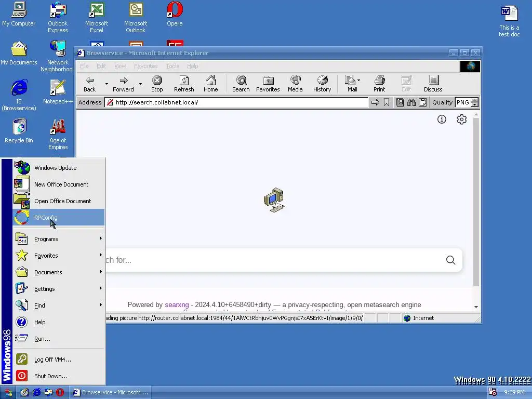
Task: Click the Discuss toolbar button
Action: tap(433, 84)
